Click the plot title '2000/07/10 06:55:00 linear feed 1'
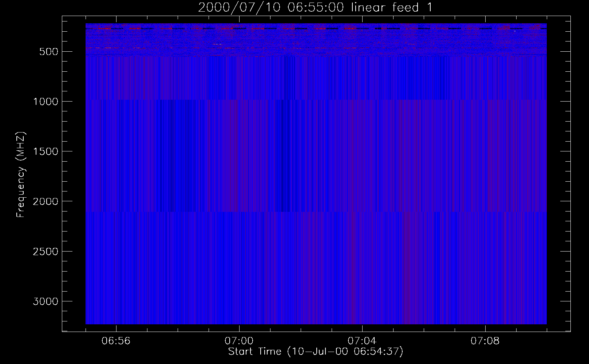 pyautogui.click(x=316, y=7)
